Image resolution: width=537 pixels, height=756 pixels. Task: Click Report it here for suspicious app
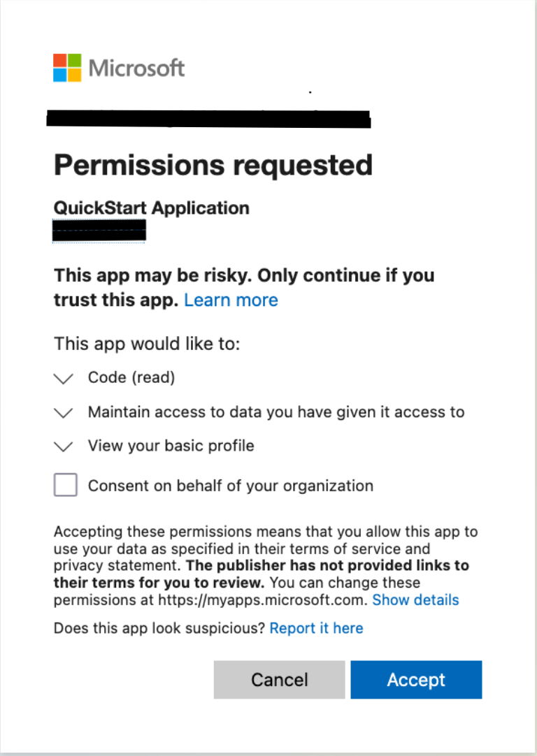[316, 628]
